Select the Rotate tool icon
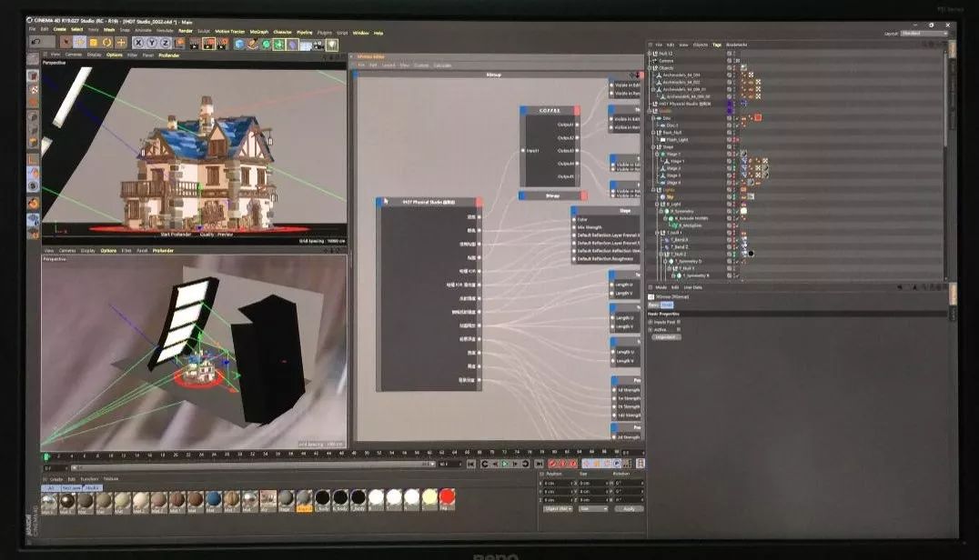The width and height of the screenshot is (979, 560). click(x=106, y=42)
